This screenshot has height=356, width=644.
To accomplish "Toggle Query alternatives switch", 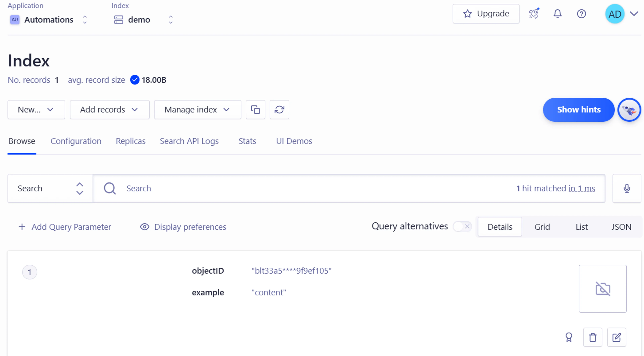I will pos(462,227).
